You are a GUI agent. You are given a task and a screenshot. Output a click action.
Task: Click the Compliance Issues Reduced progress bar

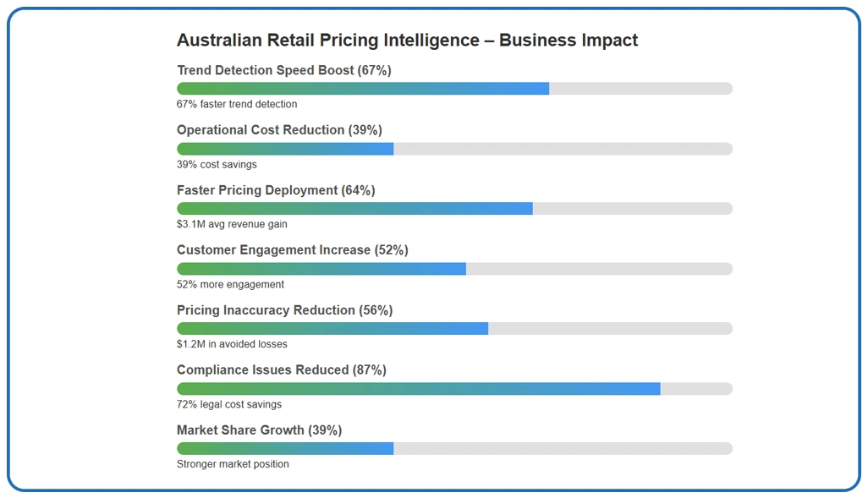point(454,389)
